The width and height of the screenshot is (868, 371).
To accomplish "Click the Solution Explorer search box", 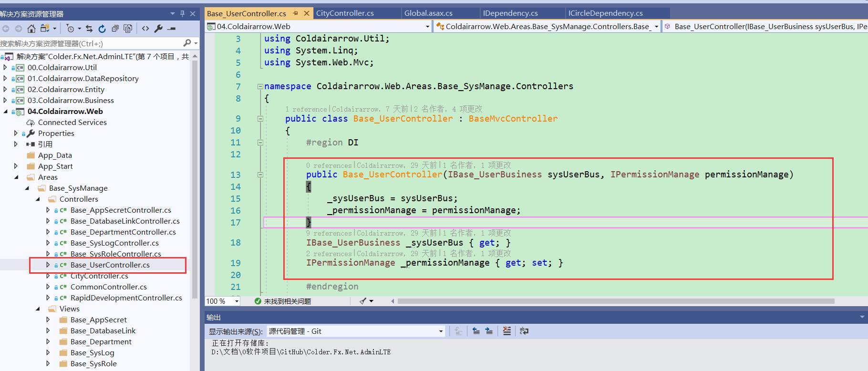I will (x=91, y=43).
